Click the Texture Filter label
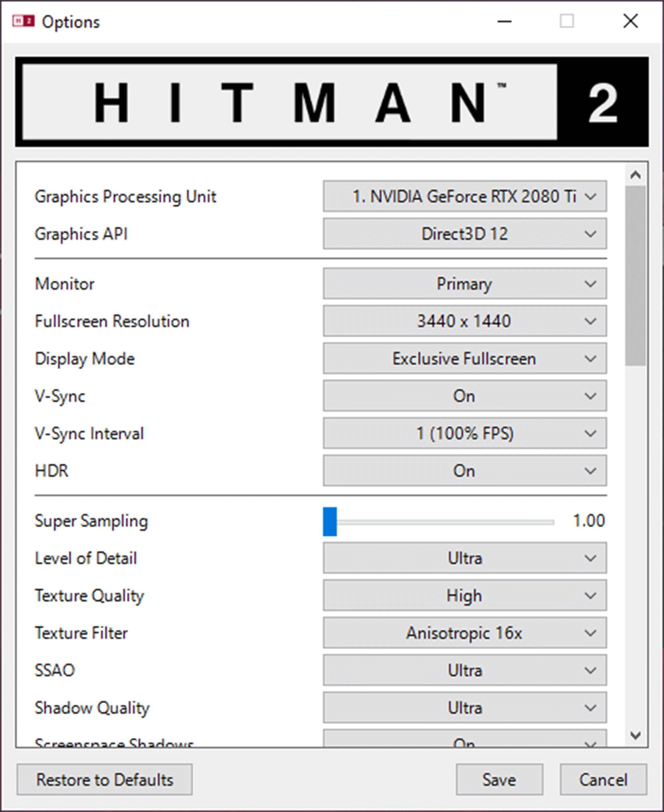The width and height of the screenshot is (664, 812). pyautogui.click(x=81, y=633)
